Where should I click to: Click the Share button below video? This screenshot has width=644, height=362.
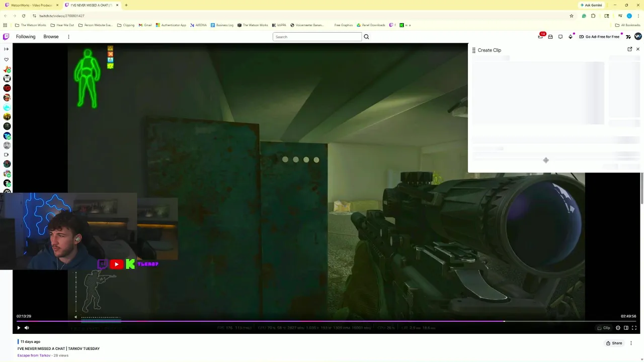(x=614, y=343)
